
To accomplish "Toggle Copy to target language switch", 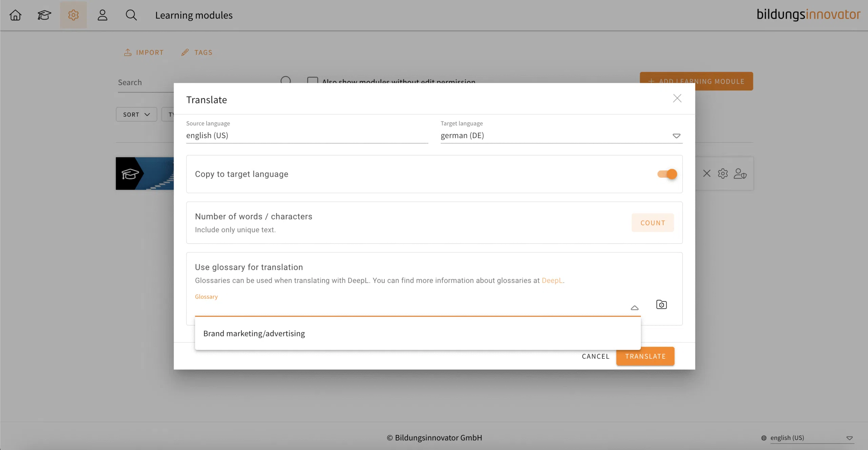I will pyautogui.click(x=667, y=174).
